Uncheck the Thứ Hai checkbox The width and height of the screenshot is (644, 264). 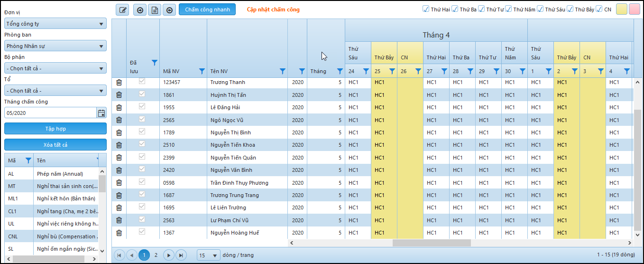point(425,9)
